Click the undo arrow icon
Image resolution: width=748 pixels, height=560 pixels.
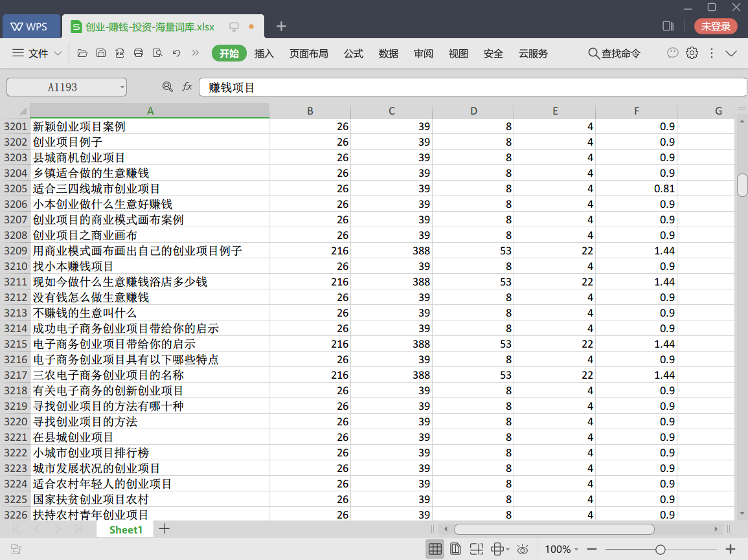coord(176,54)
